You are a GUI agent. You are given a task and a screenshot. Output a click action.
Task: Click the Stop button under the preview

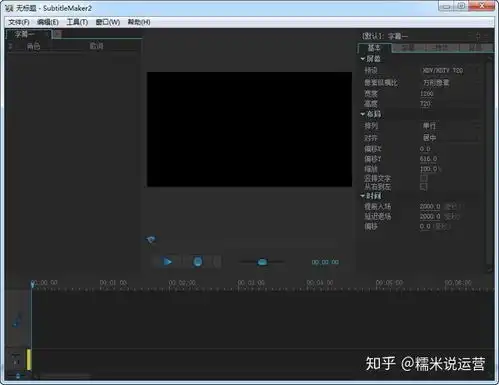click(x=197, y=262)
